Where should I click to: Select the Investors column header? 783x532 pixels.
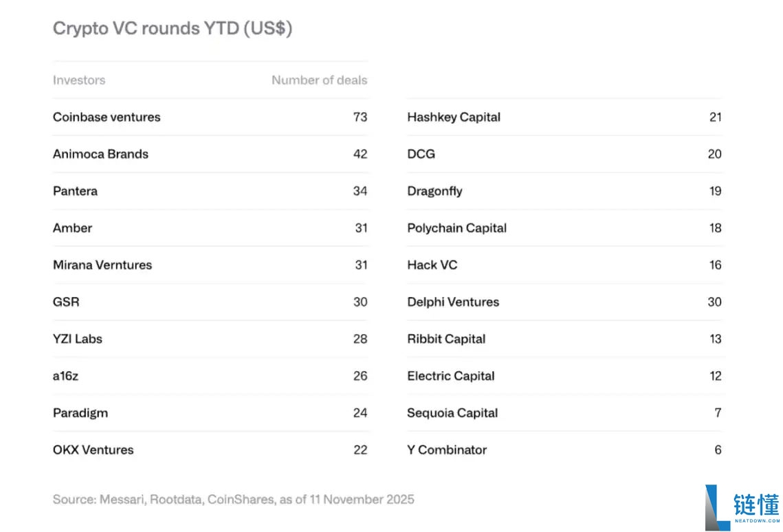[79, 80]
